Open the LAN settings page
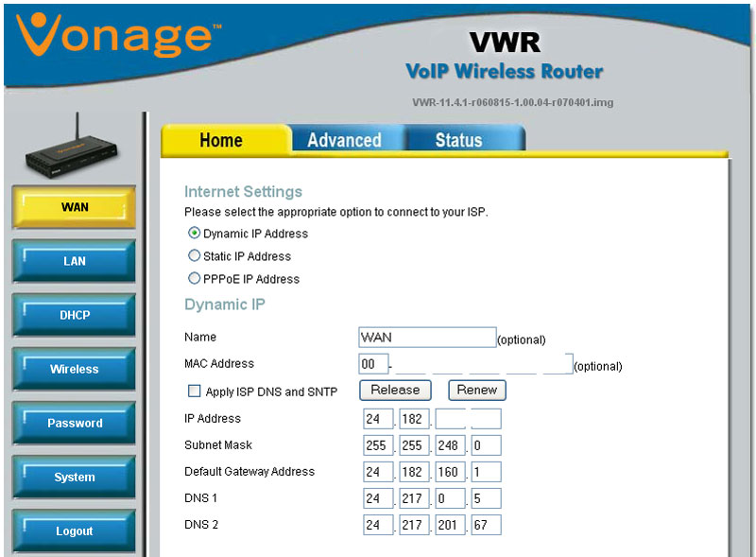The image size is (756, 557). pyautogui.click(x=73, y=261)
